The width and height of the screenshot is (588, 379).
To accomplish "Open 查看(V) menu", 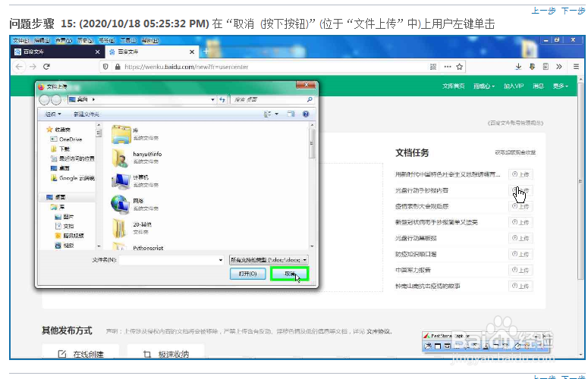I will (64, 40).
